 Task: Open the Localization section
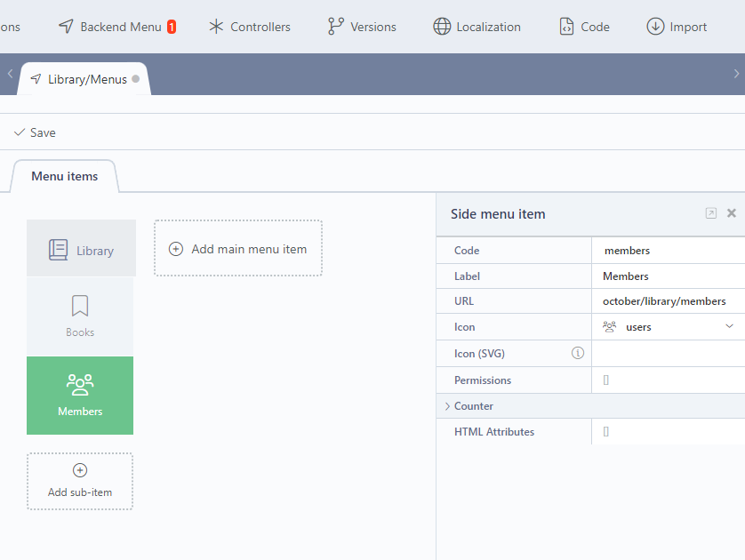coord(477,27)
